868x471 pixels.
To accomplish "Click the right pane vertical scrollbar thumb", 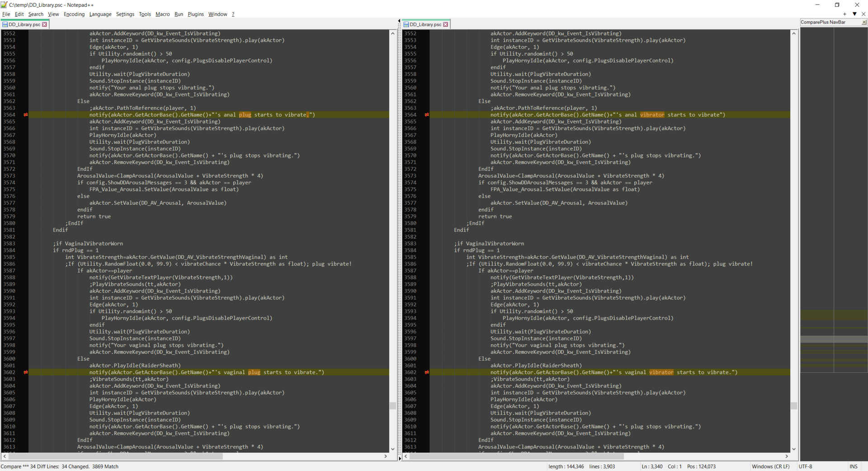I will point(794,405).
